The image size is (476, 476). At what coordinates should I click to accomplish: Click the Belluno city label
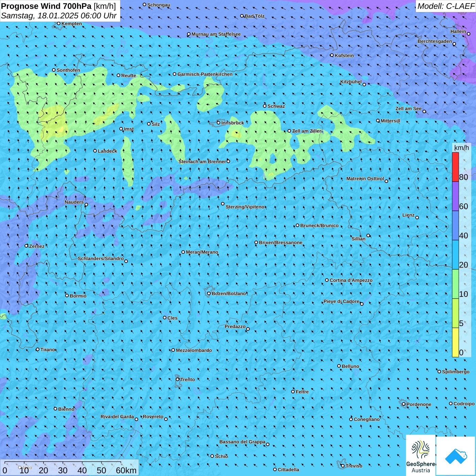(x=350, y=366)
